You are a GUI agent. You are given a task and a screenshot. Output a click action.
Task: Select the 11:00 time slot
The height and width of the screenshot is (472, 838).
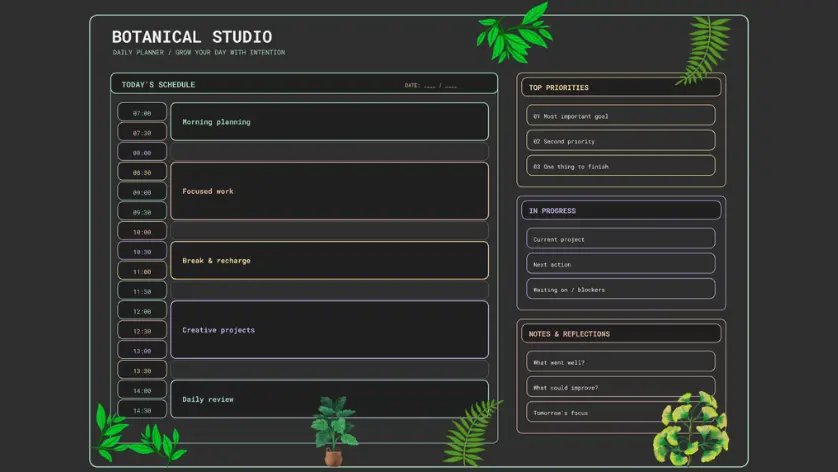point(142,271)
